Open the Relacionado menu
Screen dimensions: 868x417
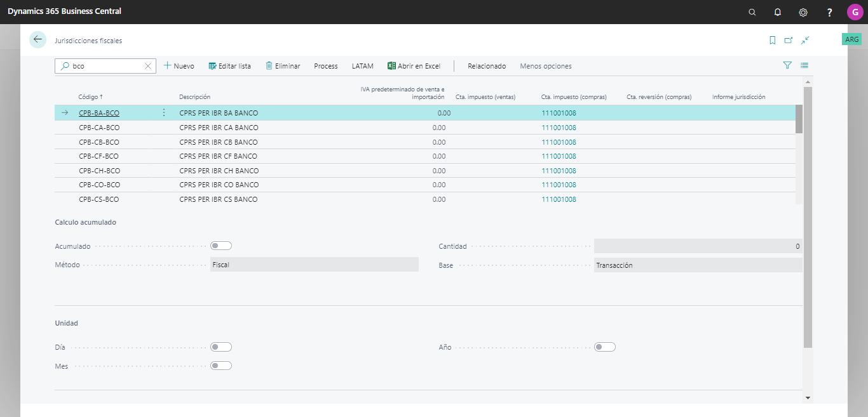tap(487, 66)
